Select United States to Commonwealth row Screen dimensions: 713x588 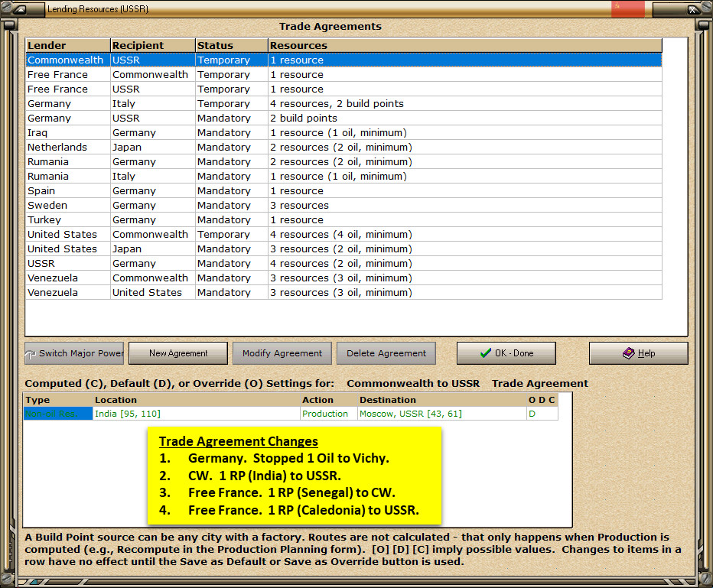coord(343,235)
